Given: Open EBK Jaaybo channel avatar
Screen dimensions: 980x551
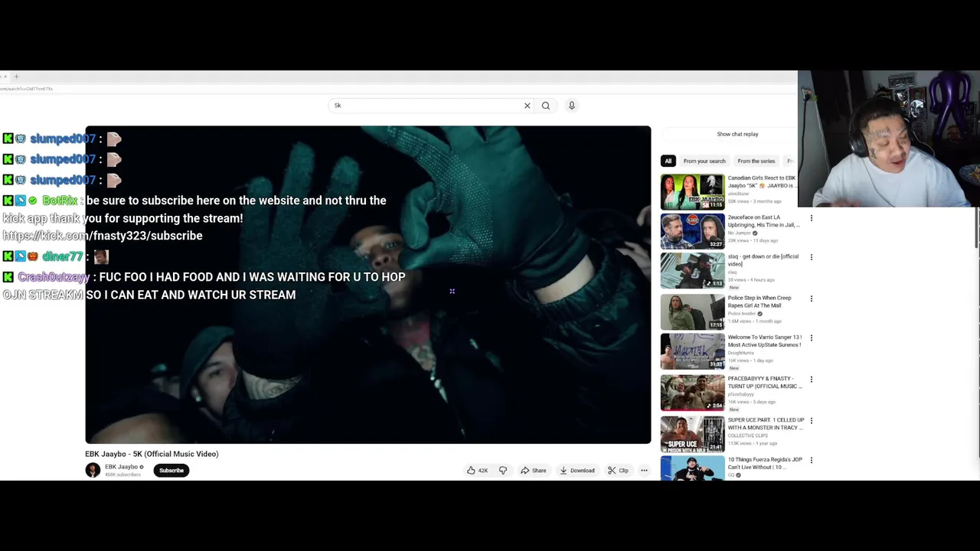Looking at the screenshot, I should point(93,471).
